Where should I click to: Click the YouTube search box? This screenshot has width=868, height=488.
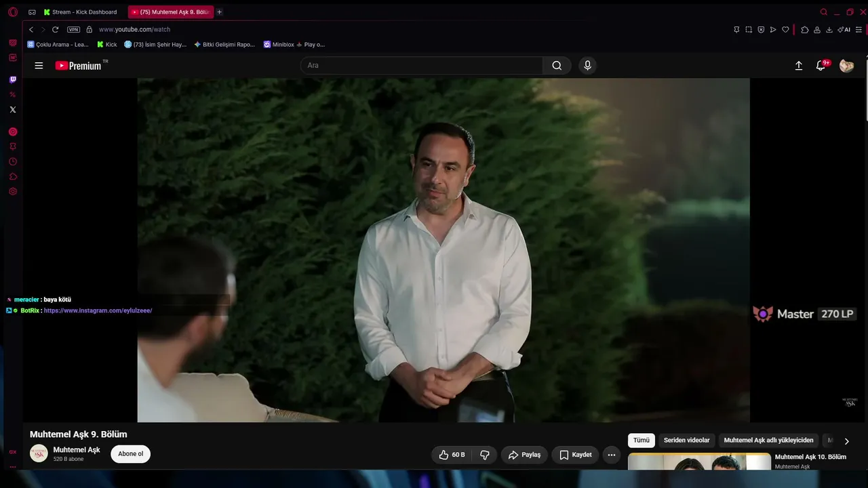[421, 66]
